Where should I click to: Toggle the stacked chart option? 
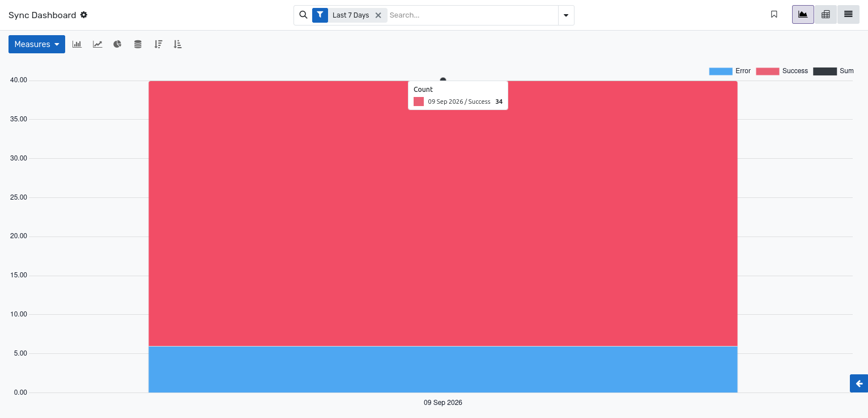[x=138, y=44]
